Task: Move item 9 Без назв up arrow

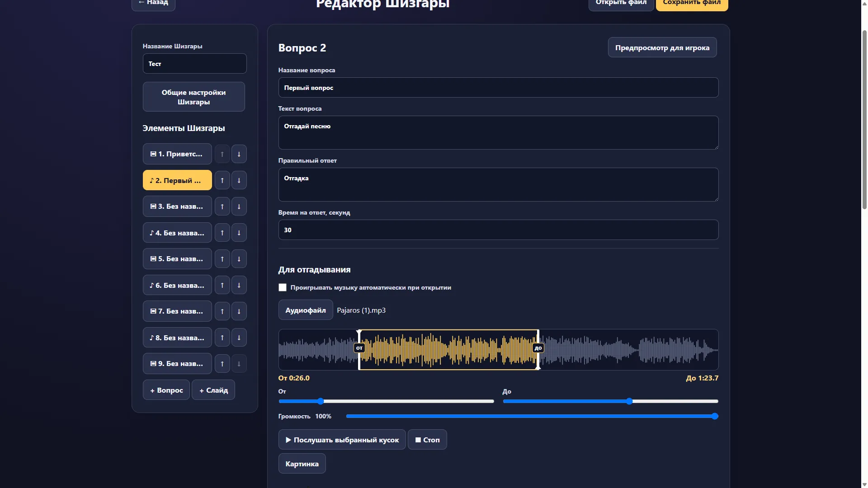Action: click(222, 364)
